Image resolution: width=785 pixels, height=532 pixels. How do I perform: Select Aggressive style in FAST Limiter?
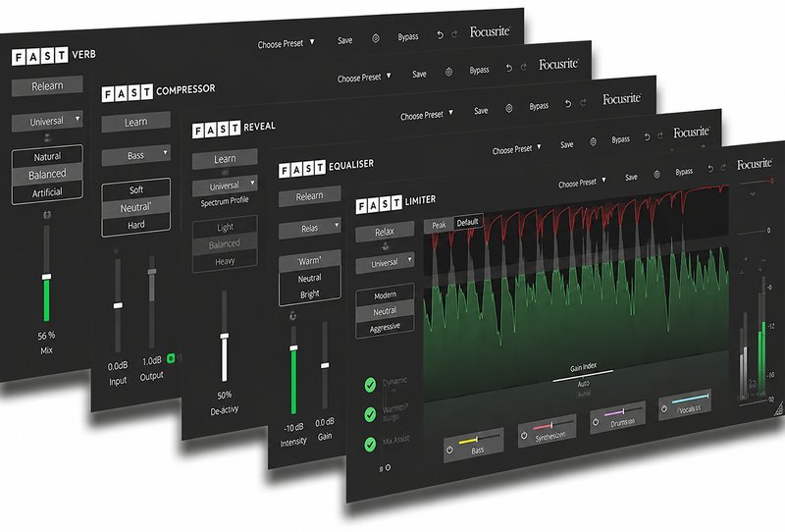385,328
